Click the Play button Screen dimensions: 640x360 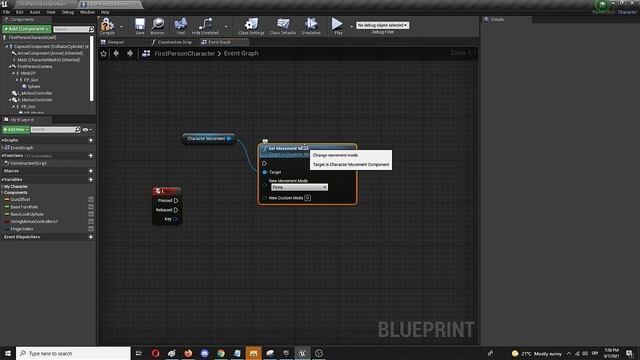338,26
